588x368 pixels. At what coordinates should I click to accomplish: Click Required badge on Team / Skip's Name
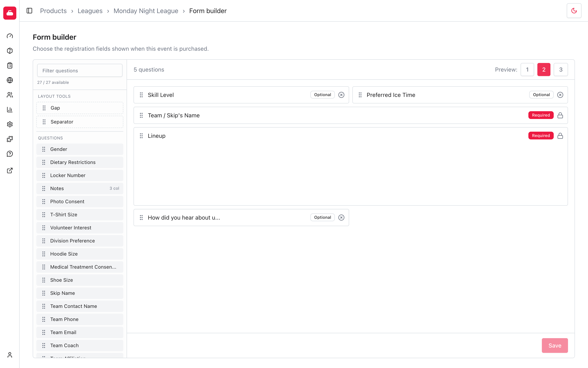coord(541,115)
